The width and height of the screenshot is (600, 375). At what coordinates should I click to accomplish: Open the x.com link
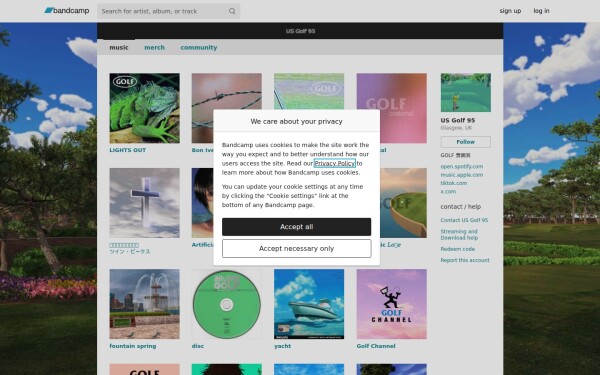448,191
